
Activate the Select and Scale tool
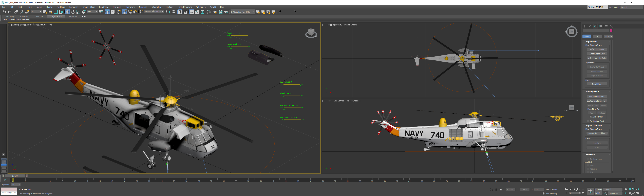[x=78, y=12]
